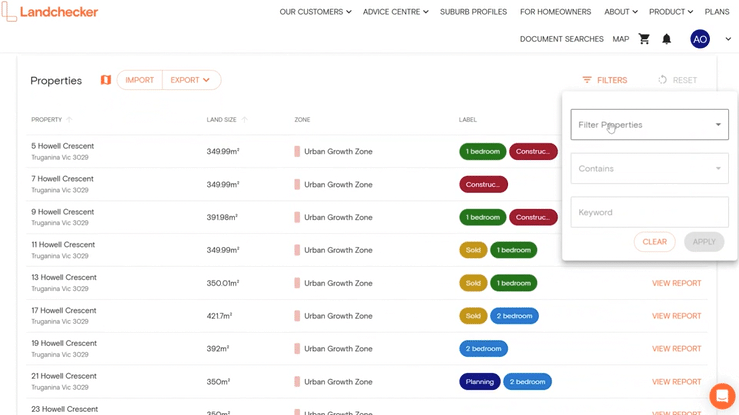Click the Planning label on 21 Howell Crescent
The height and width of the screenshot is (415, 739).
[480, 382]
